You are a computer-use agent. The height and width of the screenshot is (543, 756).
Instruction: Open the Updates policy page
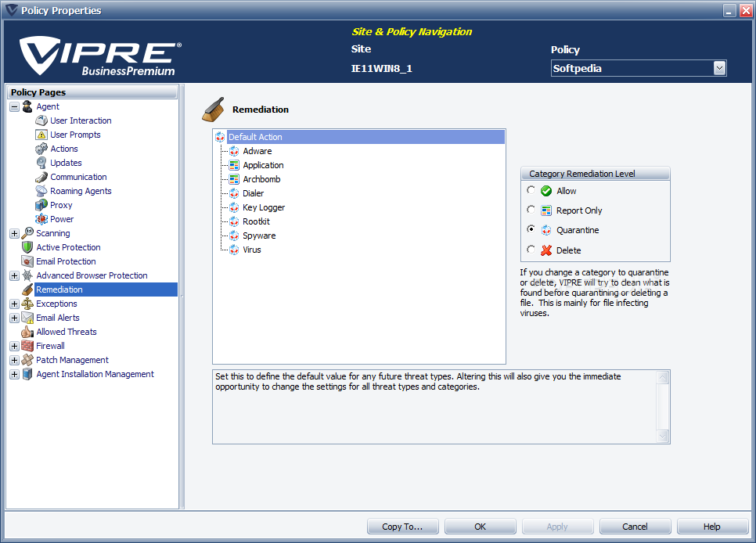(x=66, y=163)
